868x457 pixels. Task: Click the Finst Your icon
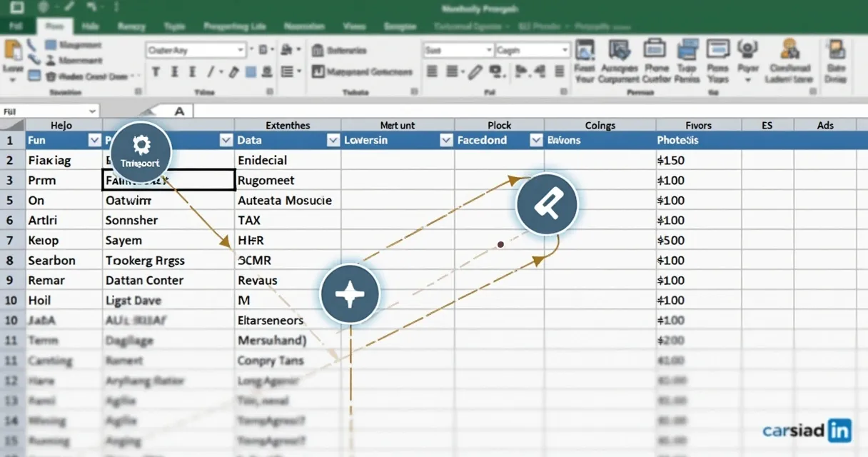[x=585, y=51]
